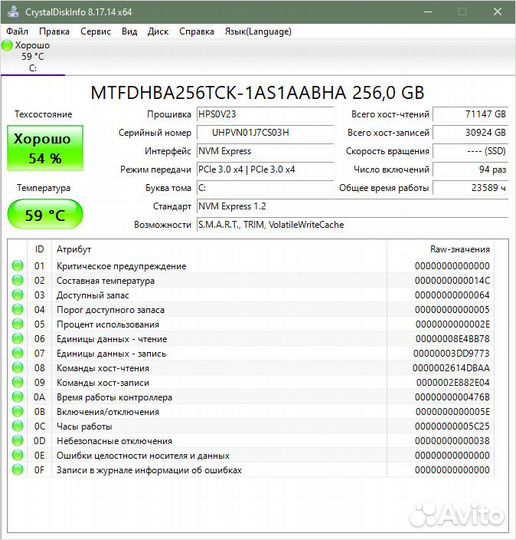
Task: Click the 59 °C temperature button
Action: pos(45,215)
